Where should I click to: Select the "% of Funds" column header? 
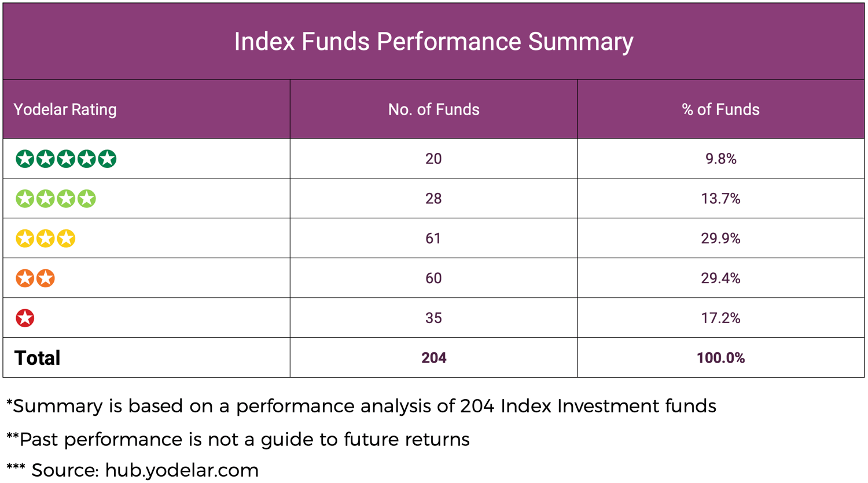(720, 109)
